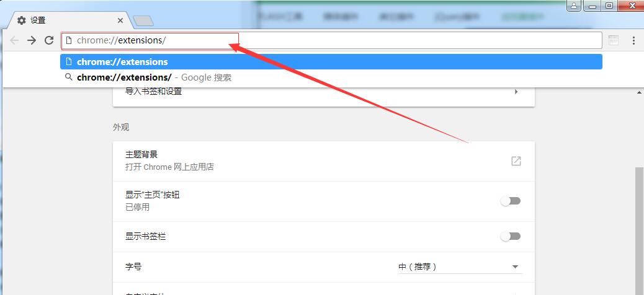Click the vertical scrollbar thumb
The image size is (644, 295).
coord(640,231)
